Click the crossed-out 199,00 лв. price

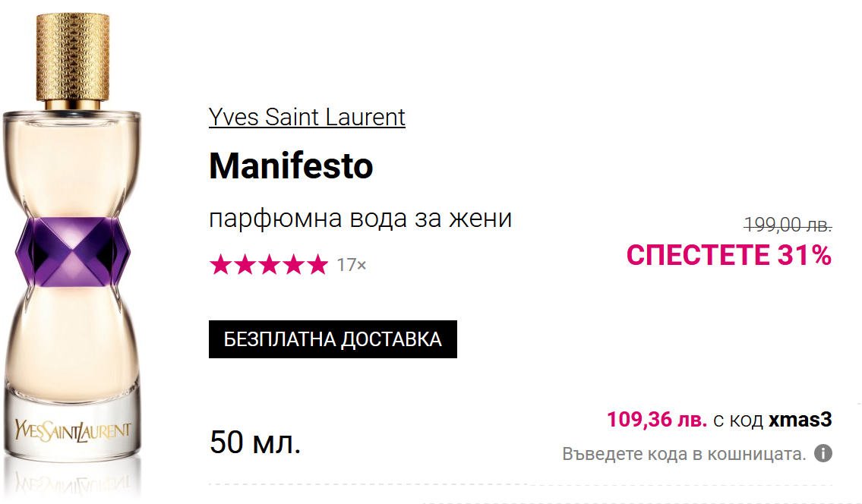(788, 224)
